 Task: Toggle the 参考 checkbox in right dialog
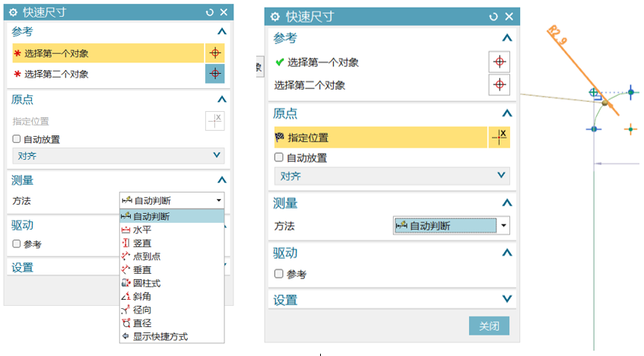point(279,274)
